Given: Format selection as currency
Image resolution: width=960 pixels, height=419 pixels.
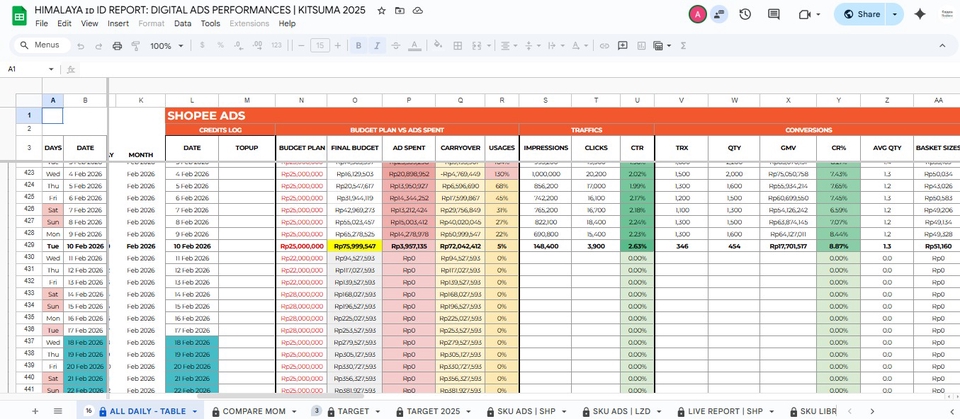Looking at the screenshot, I should click(202, 45).
